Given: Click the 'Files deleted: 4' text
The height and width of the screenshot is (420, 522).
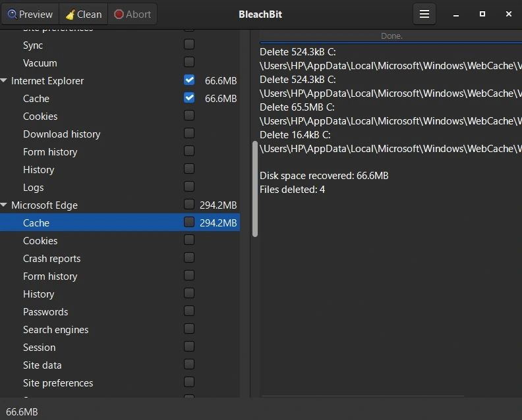Looking at the screenshot, I should tap(292, 190).
